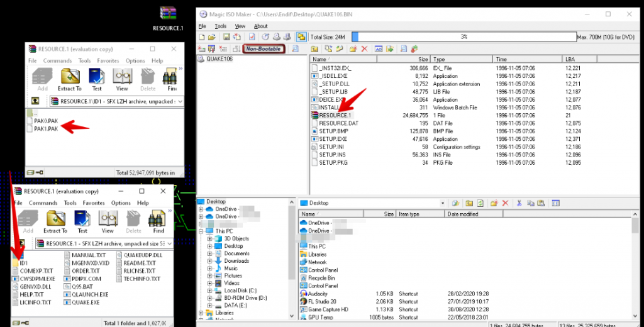Open Magic ISO View menu

click(x=240, y=26)
